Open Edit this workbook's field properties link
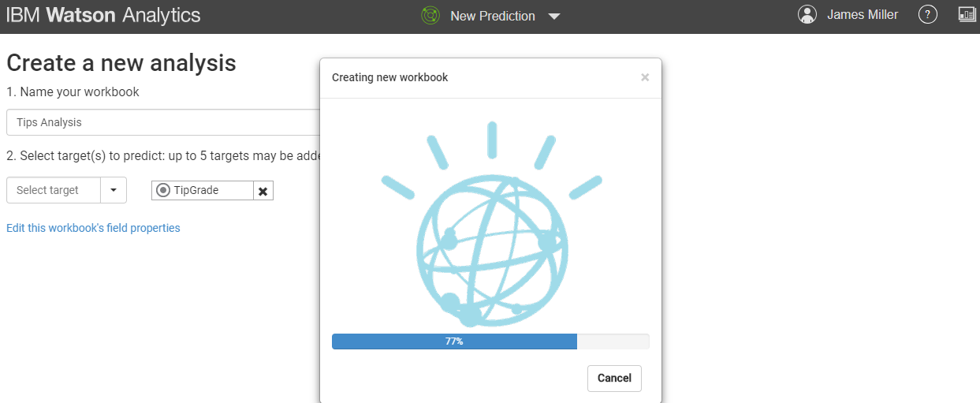Screen dimensions: 980x403 (x=93, y=228)
